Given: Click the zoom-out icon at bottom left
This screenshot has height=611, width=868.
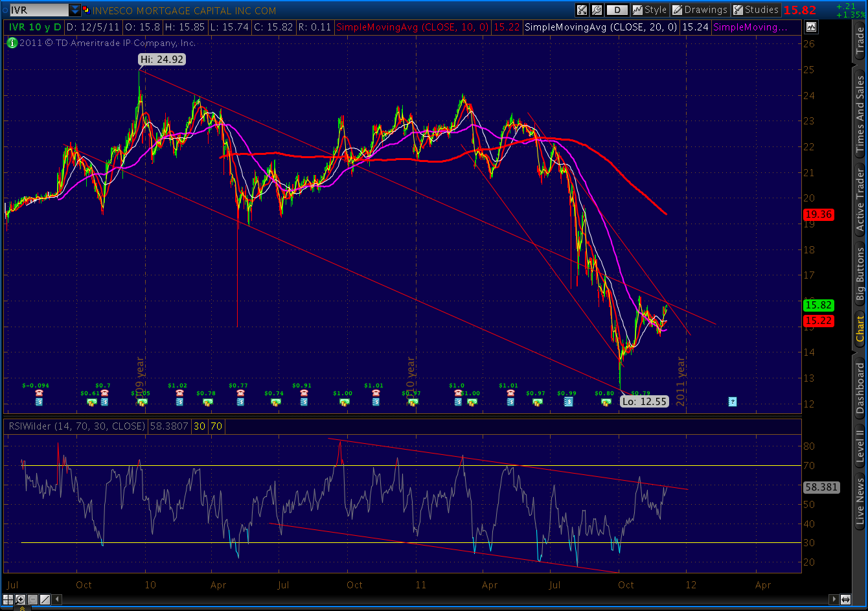Looking at the screenshot, I should [x=31, y=599].
